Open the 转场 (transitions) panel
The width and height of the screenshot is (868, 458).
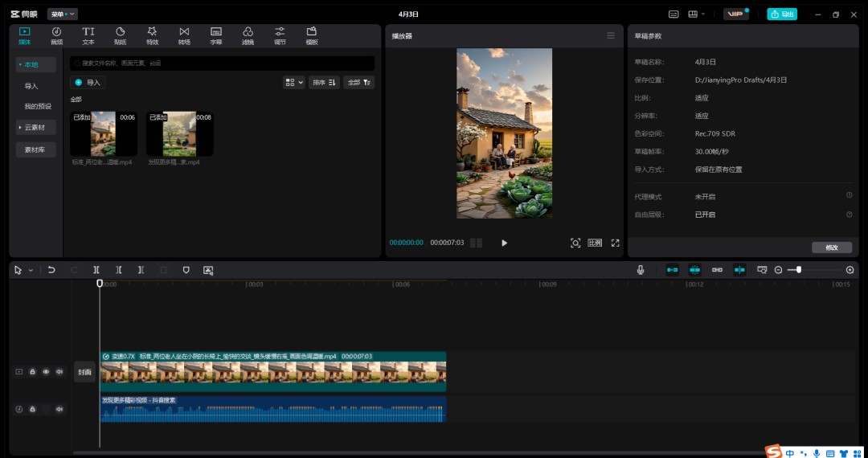coord(184,35)
